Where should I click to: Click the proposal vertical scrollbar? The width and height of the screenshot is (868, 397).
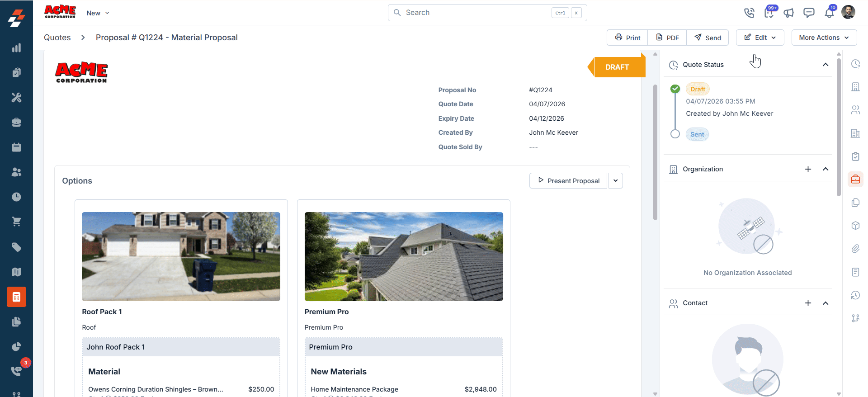655,152
